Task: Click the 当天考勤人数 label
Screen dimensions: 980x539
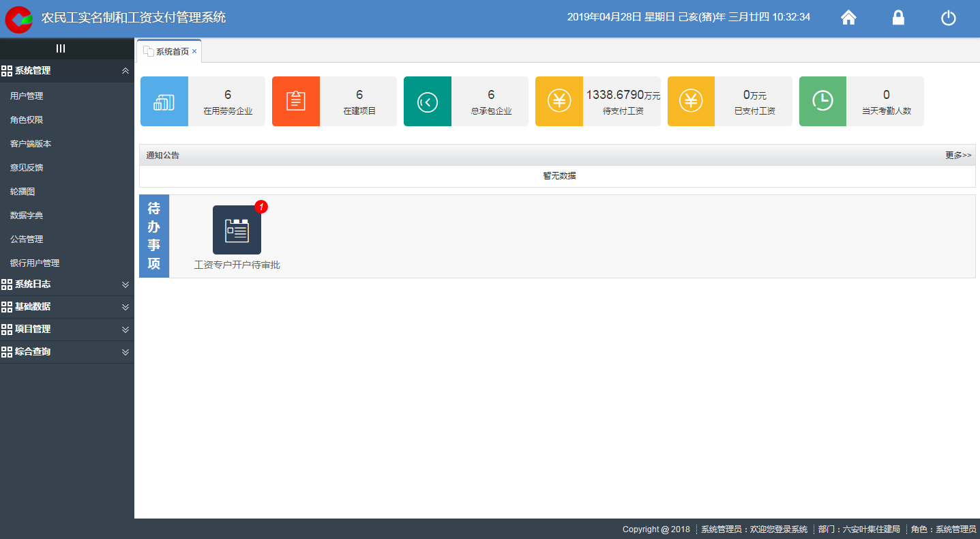Action: pyautogui.click(x=887, y=111)
